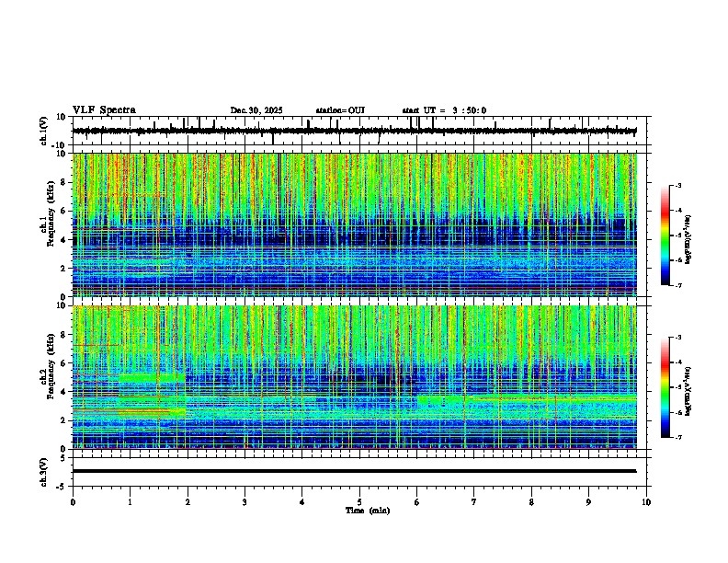
Task: Click time-axis tick label 9
Action: (x=588, y=502)
